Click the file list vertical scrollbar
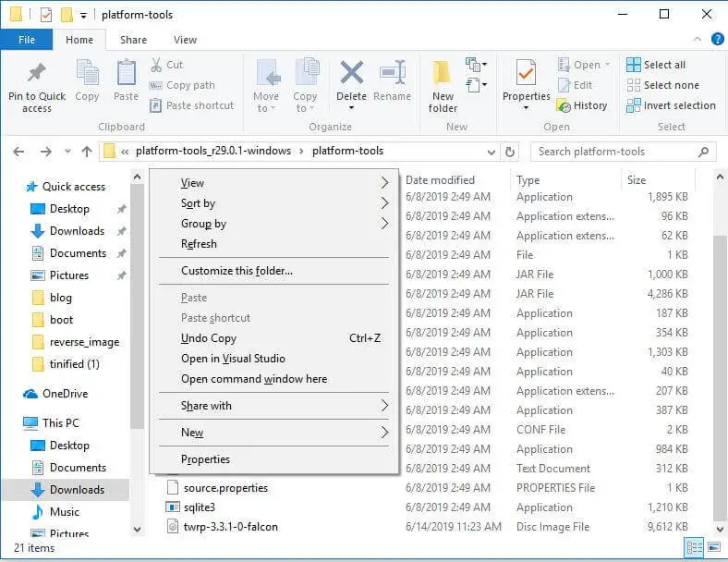 (721, 370)
